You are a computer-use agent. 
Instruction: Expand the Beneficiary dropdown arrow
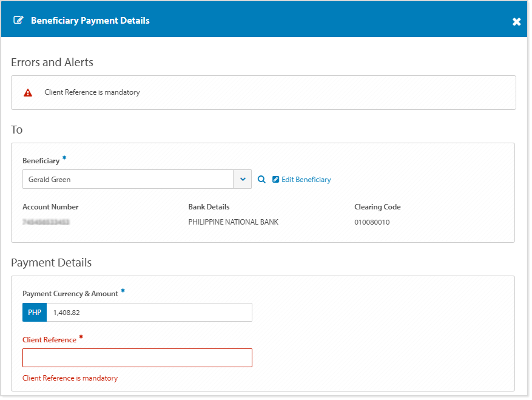[x=243, y=179]
